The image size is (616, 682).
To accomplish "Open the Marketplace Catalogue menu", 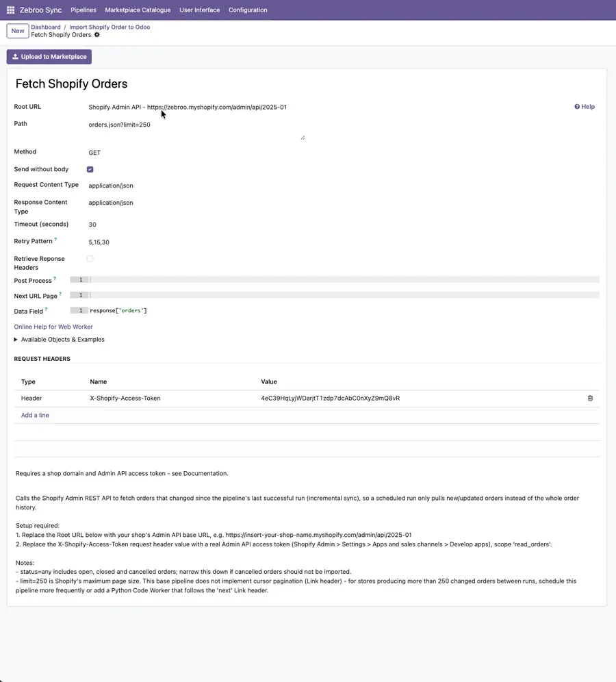I will (138, 10).
